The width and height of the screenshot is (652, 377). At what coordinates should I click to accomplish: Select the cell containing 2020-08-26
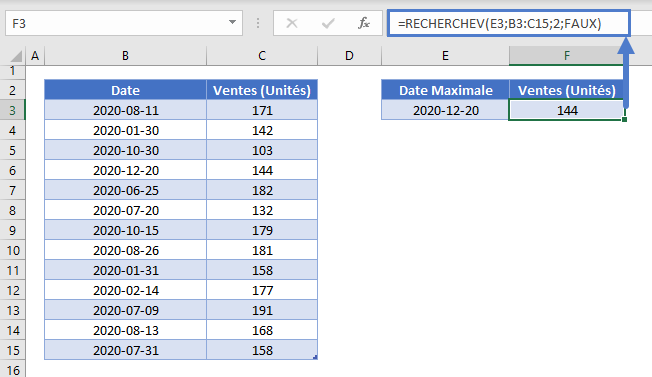(x=125, y=250)
